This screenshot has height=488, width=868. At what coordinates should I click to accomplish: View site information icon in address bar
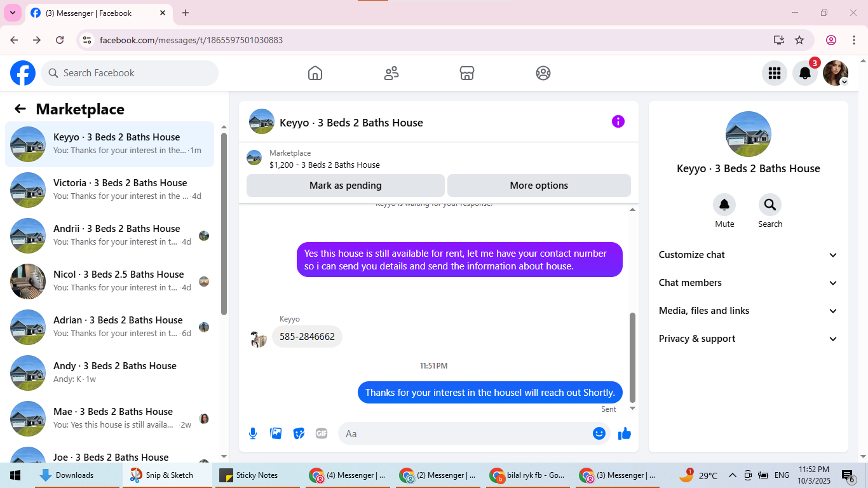(x=88, y=40)
